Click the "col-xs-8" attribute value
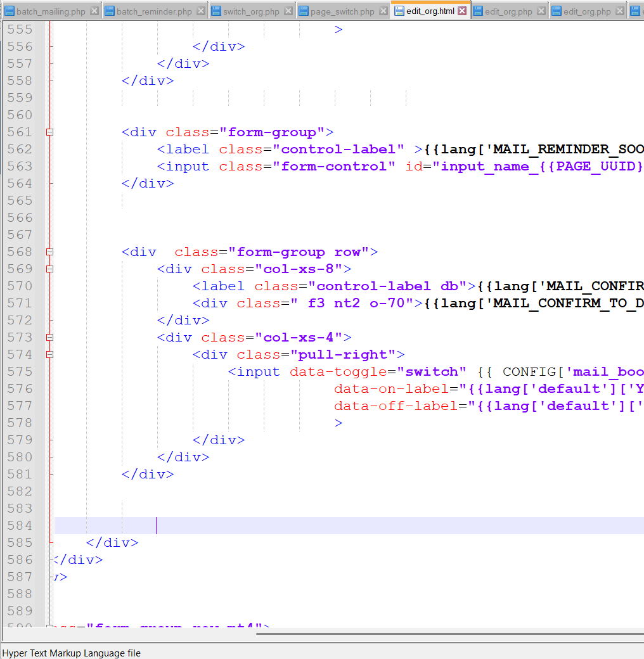The image size is (644, 659). click(299, 269)
